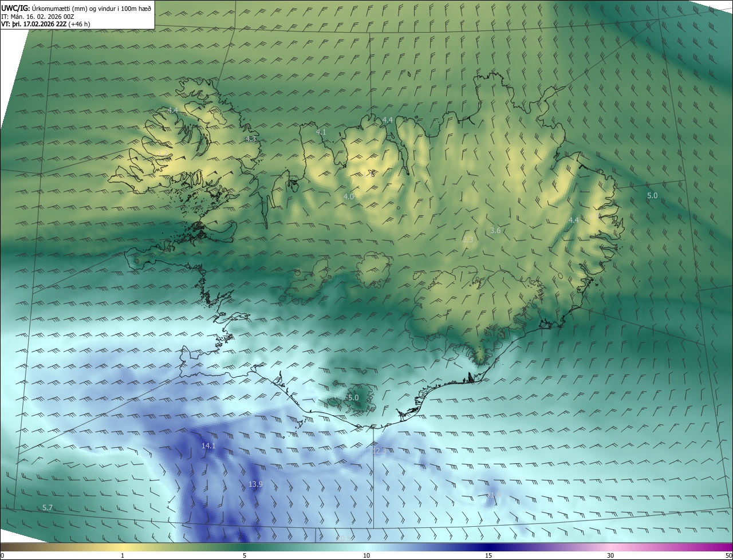
Task: Click the legend tick label '1'
Action: click(x=123, y=555)
